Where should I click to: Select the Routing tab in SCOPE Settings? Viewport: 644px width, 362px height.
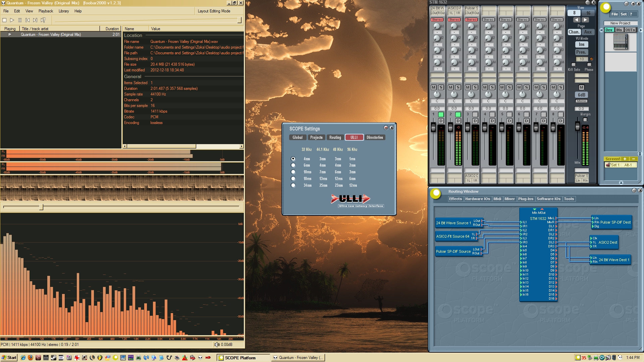pos(335,137)
